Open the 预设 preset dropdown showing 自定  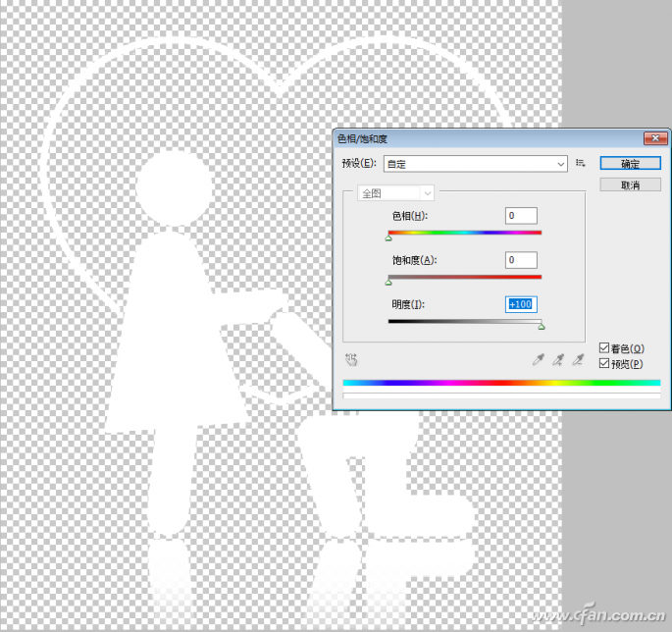475,164
